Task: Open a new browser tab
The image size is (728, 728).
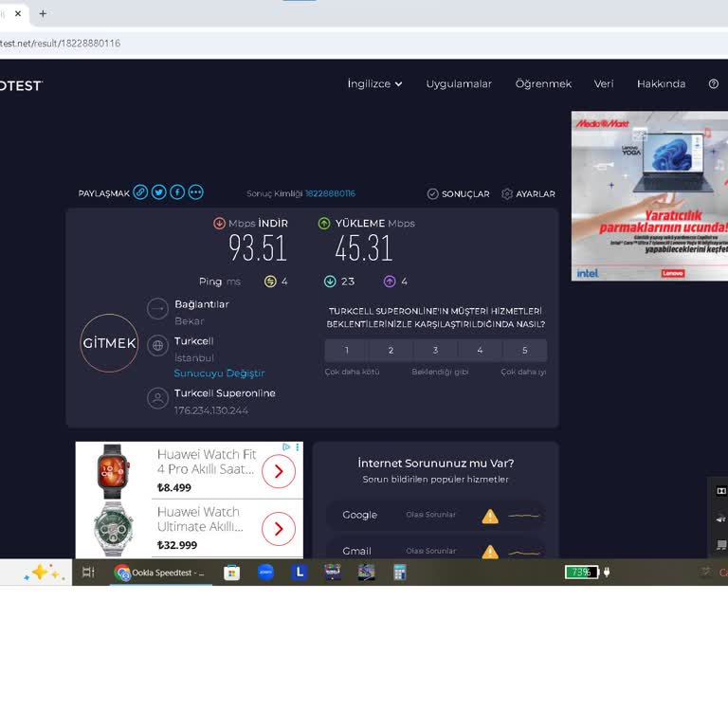Action: 43,14
